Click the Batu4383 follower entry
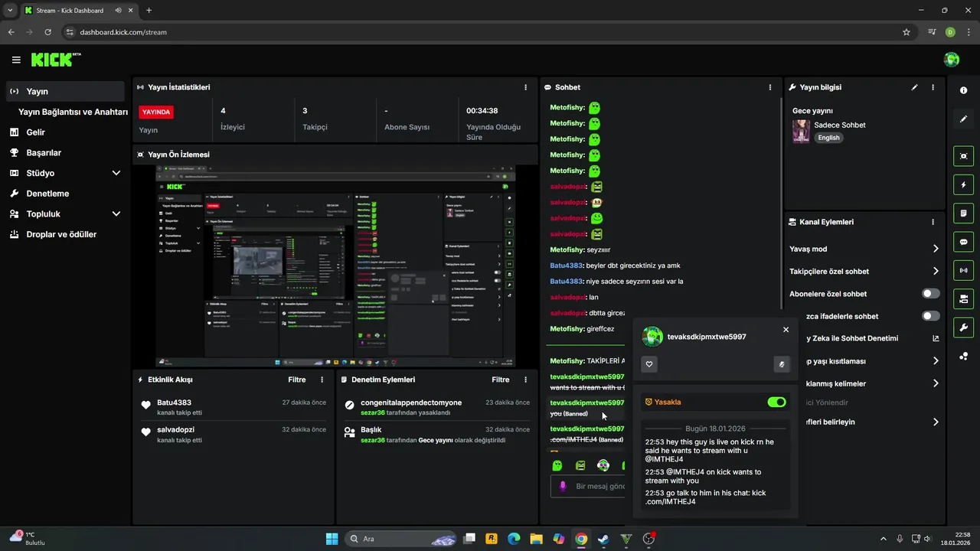980x551 pixels. (x=234, y=407)
